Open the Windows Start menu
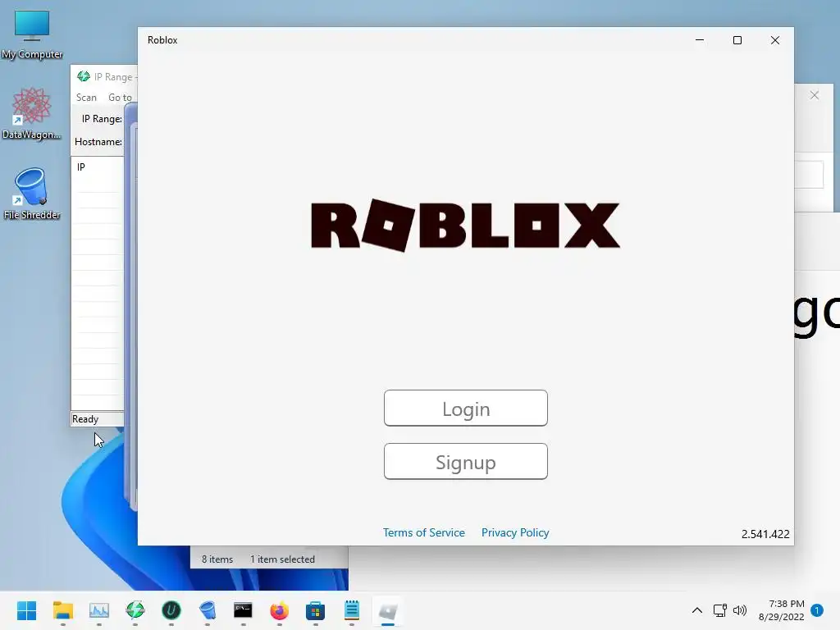840x630 pixels. [x=26, y=610]
